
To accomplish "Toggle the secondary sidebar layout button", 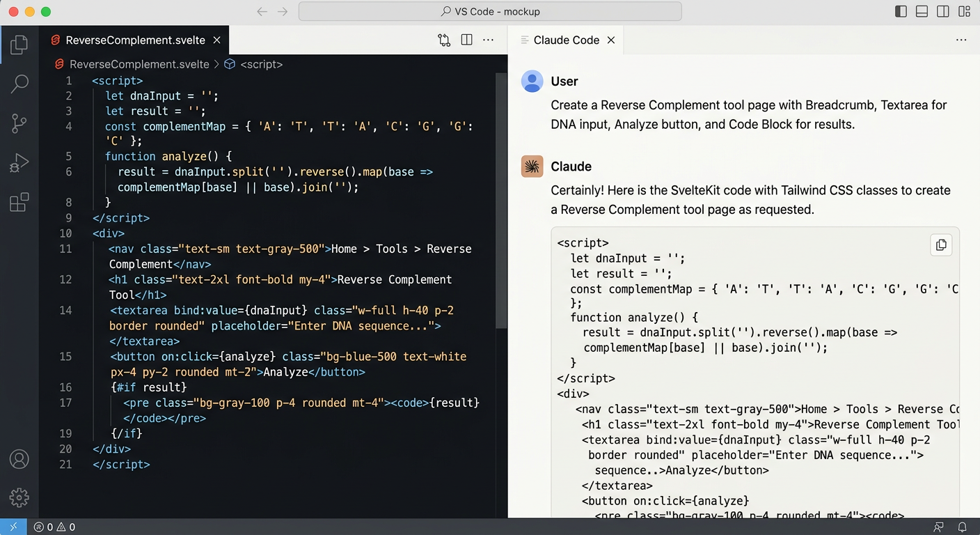I will point(942,12).
